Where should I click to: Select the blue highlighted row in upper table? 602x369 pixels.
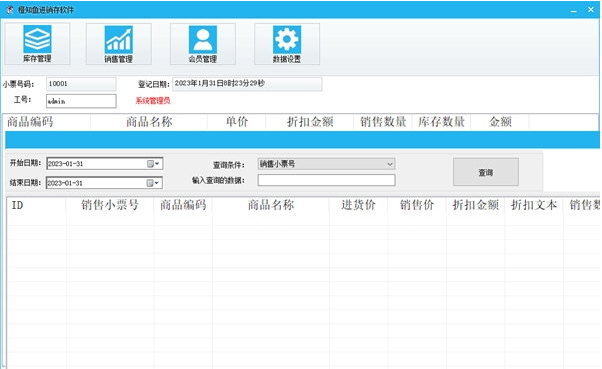(x=303, y=140)
